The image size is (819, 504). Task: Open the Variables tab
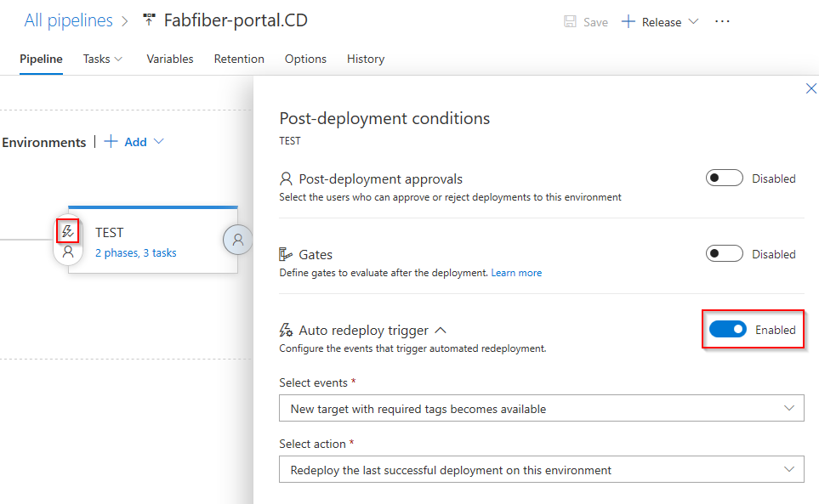[170, 59]
